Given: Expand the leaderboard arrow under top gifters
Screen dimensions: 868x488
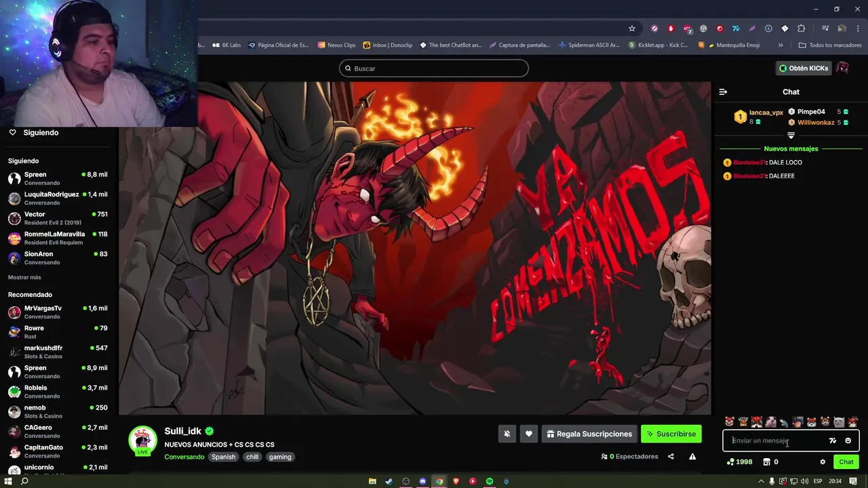Looking at the screenshot, I should (791, 136).
